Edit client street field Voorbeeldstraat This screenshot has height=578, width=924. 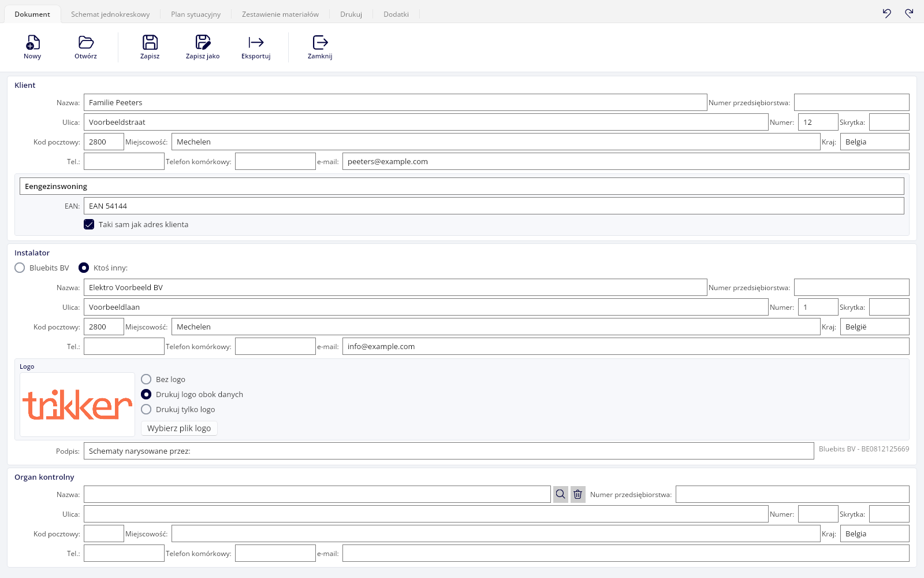pyautogui.click(x=426, y=122)
